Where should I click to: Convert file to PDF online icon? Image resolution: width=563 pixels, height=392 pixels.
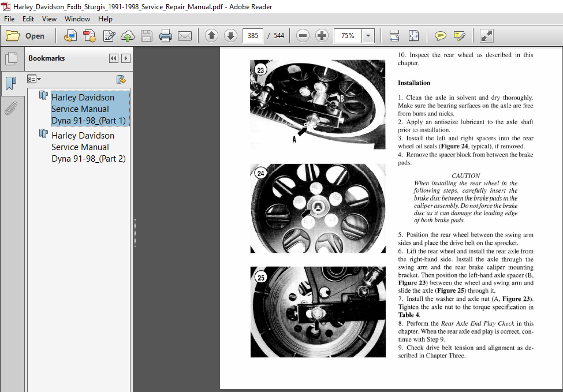tap(70, 36)
